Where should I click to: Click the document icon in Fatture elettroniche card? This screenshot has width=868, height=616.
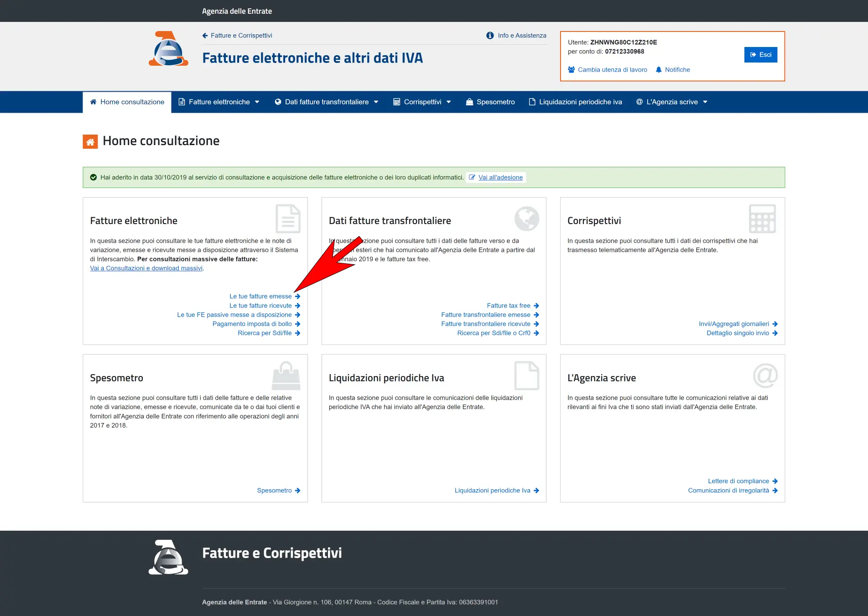(288, 219)
